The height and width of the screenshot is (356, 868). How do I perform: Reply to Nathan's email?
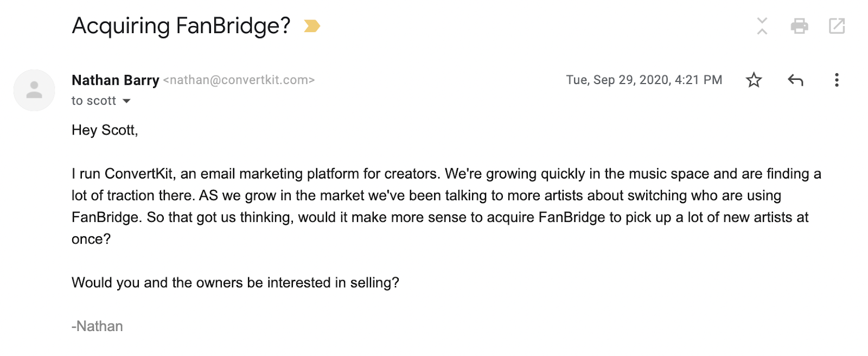tap(795, 80)
